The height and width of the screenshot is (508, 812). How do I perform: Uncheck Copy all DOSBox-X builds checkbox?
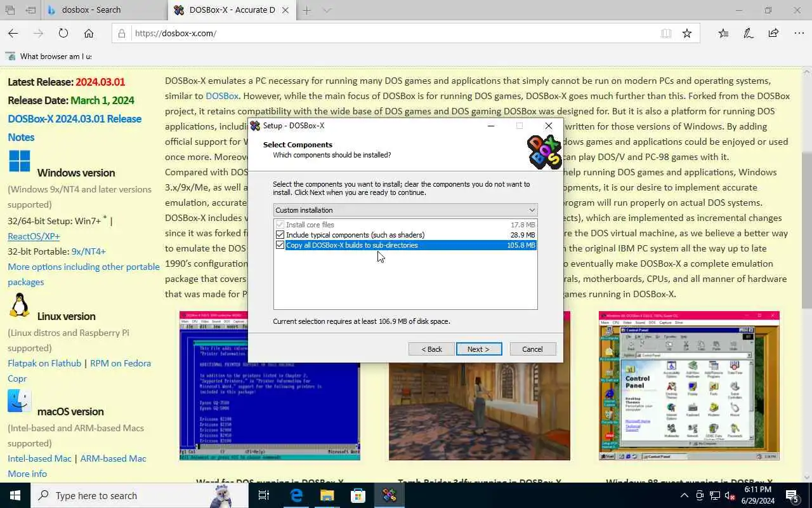280,245
